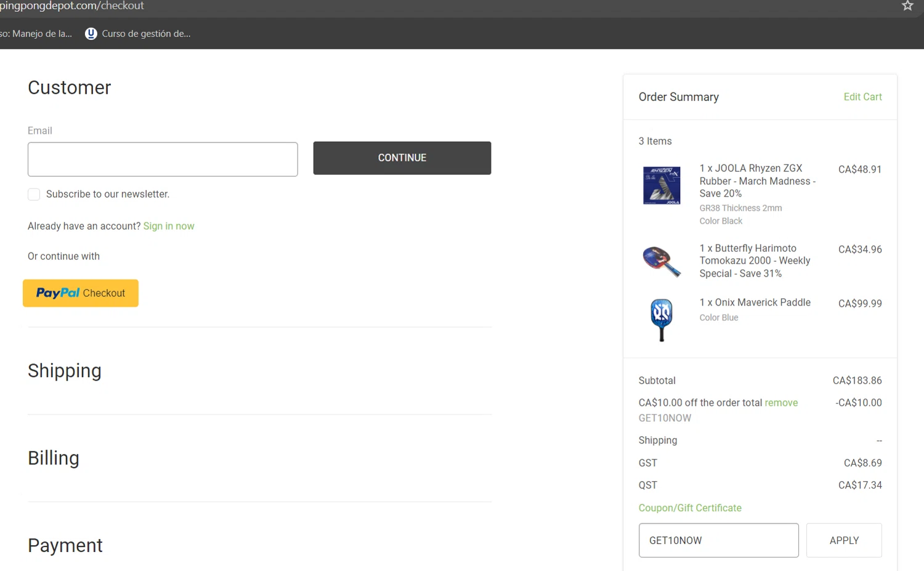This screenshot has width=924, height=571.
Task: Select the JOOLA Rhyzen ZGX Rubber title
Action: tap(758, 181)
